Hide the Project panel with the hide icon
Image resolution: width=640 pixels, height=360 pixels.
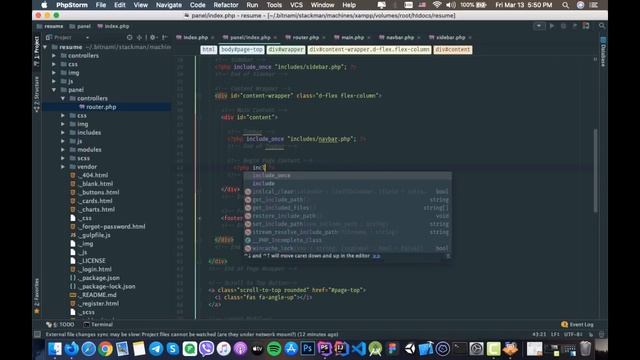tap(164, 37)
